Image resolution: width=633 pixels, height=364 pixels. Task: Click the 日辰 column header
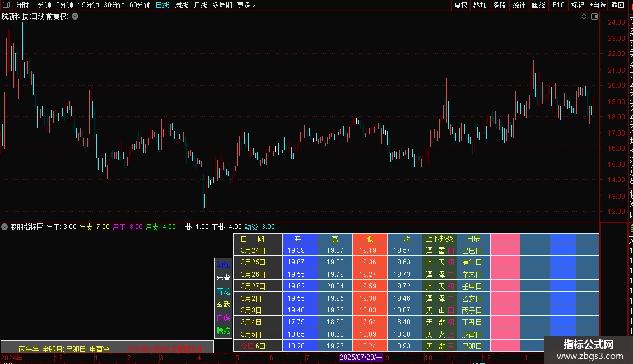tap(473, 239)
